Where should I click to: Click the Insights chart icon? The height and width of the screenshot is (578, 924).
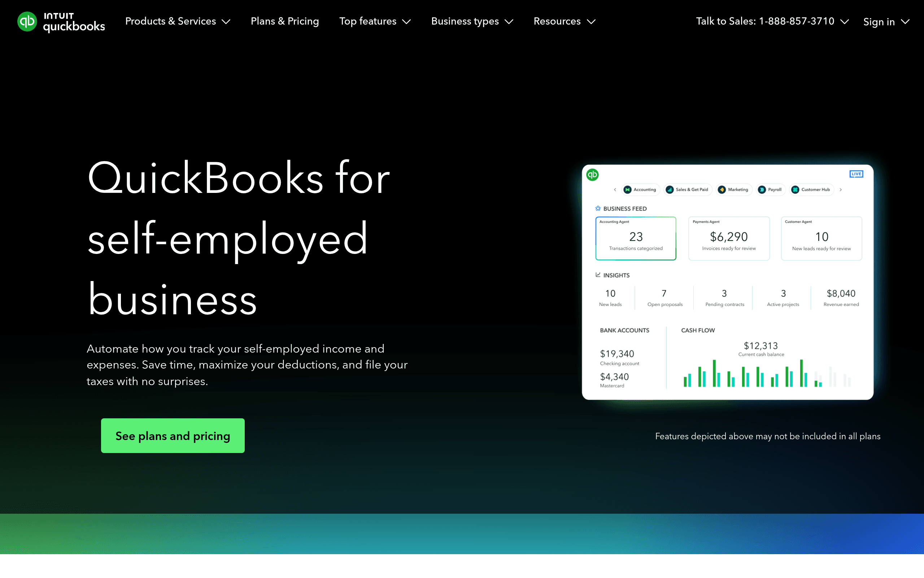click(598, 275)
